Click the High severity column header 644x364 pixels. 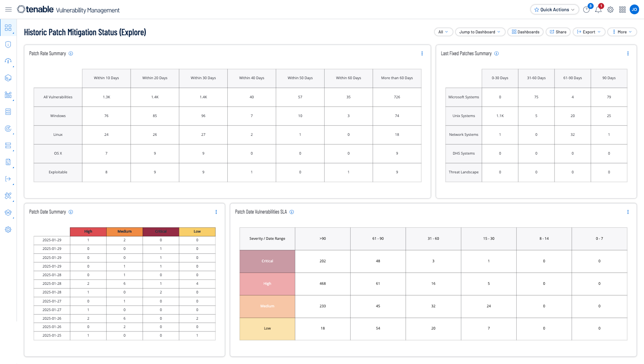[x=88, y=232]
